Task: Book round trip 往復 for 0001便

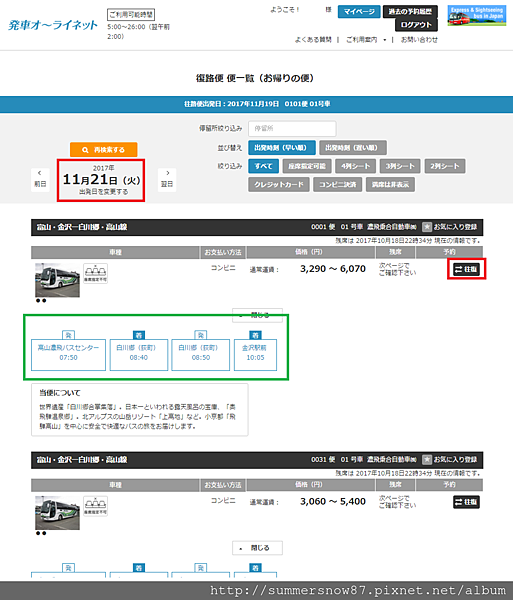Action: tap(466, 269)
